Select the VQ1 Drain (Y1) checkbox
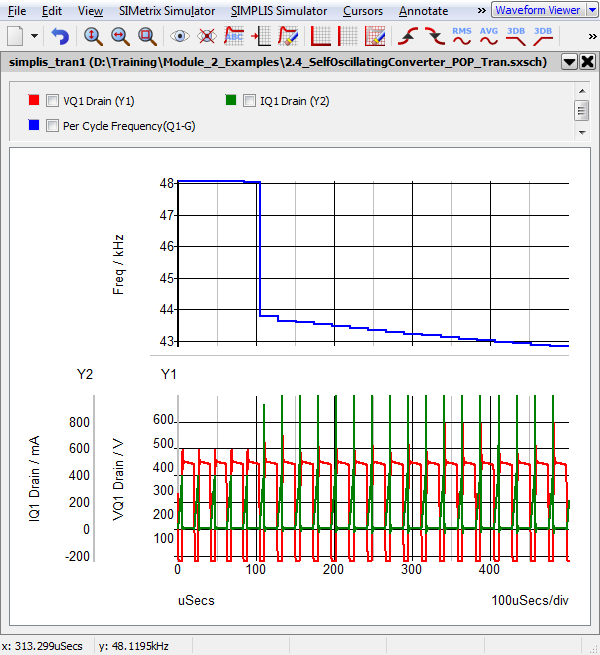Screen dimensions: 600x655 (x=53, y=101)
